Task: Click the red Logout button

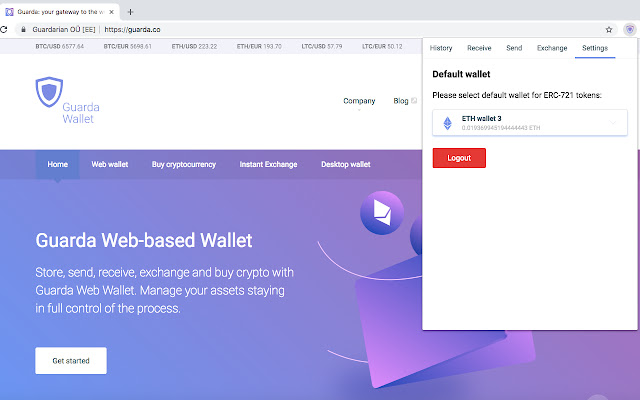Action: [x=459, y=158]
